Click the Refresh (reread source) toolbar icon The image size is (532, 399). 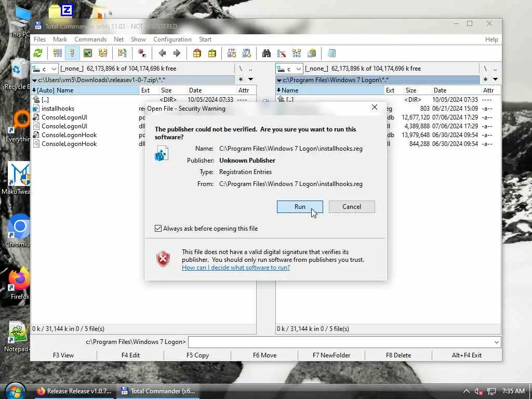click(x=38, y=53)
